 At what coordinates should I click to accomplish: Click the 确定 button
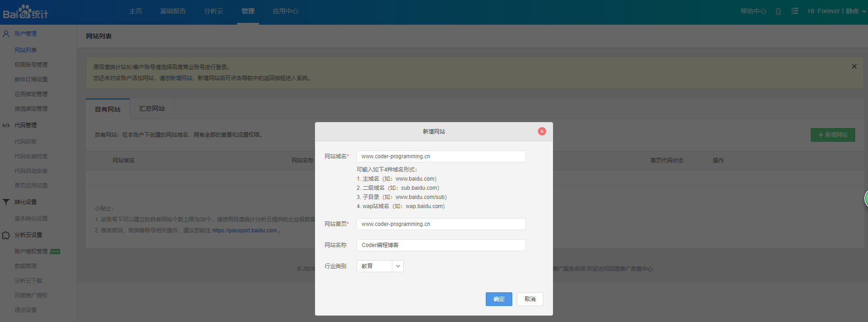point(499,299)
